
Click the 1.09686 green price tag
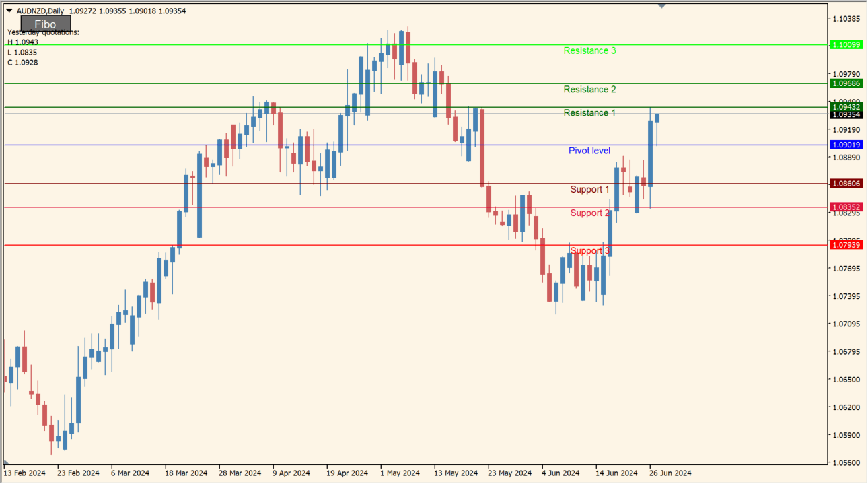tap(846, 83)
